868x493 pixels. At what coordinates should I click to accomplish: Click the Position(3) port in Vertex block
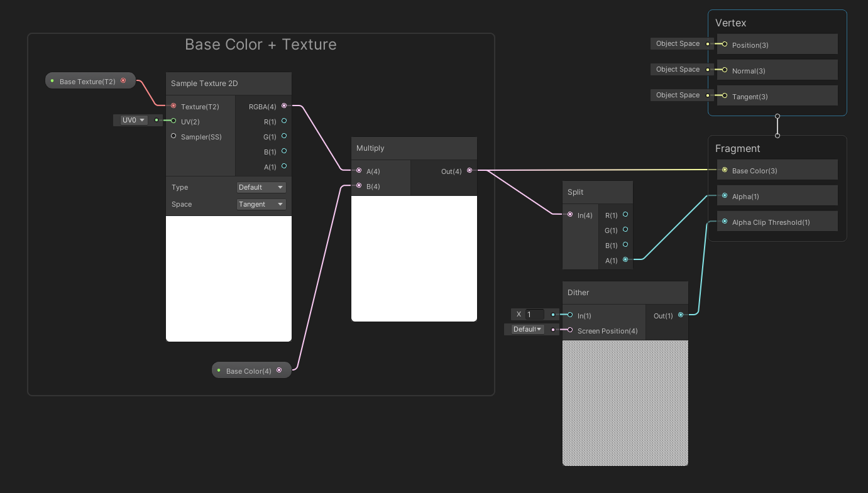pos(724,45)
